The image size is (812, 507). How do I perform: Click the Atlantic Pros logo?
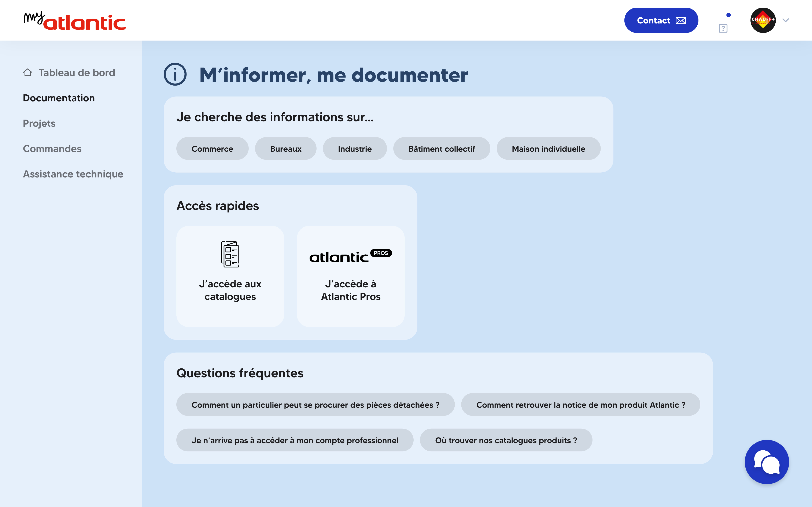pos(350,256)
